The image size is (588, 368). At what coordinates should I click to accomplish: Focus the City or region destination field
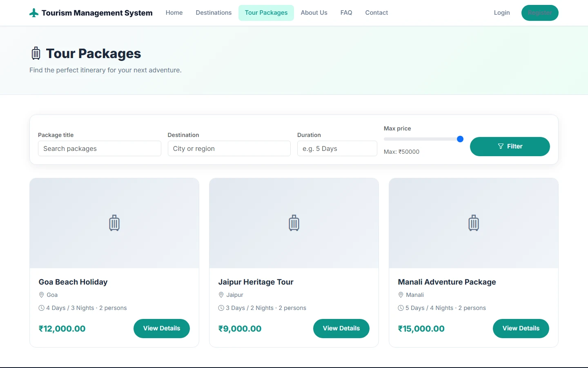tap(229, 148)
